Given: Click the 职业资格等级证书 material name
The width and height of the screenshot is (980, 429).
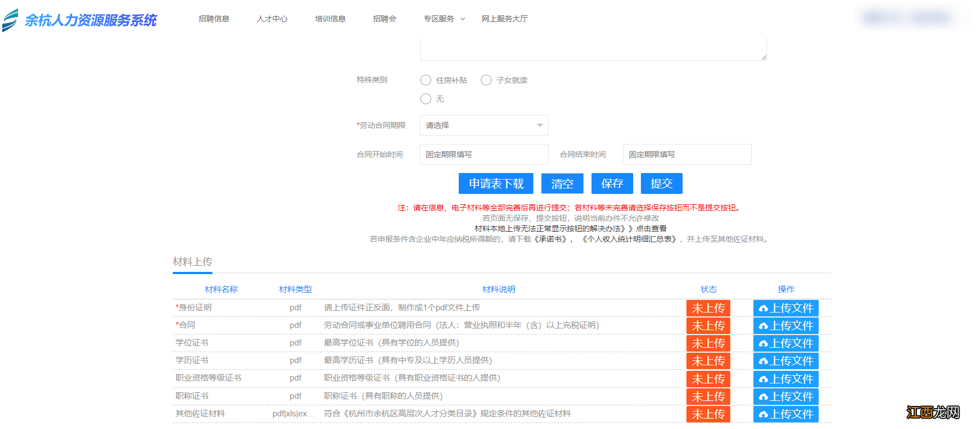Looking at the screenshot, I should (x=209, y=378).
